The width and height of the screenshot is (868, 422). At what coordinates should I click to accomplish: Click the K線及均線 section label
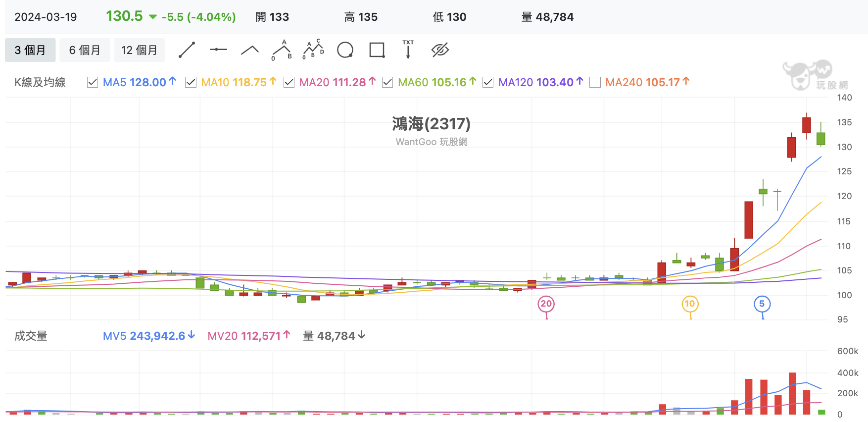[40, 82]
